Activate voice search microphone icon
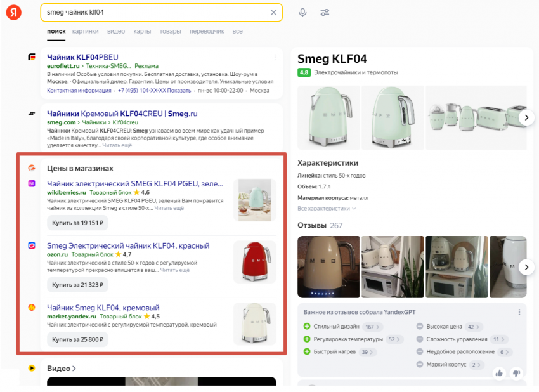This screenshot has width=539, height=392. tap(302, 13)
